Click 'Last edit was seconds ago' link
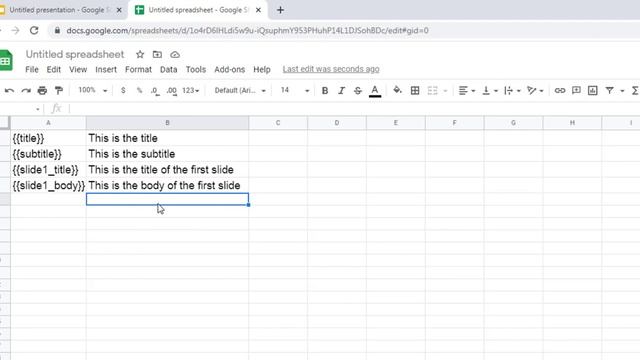 click(331, 69)
